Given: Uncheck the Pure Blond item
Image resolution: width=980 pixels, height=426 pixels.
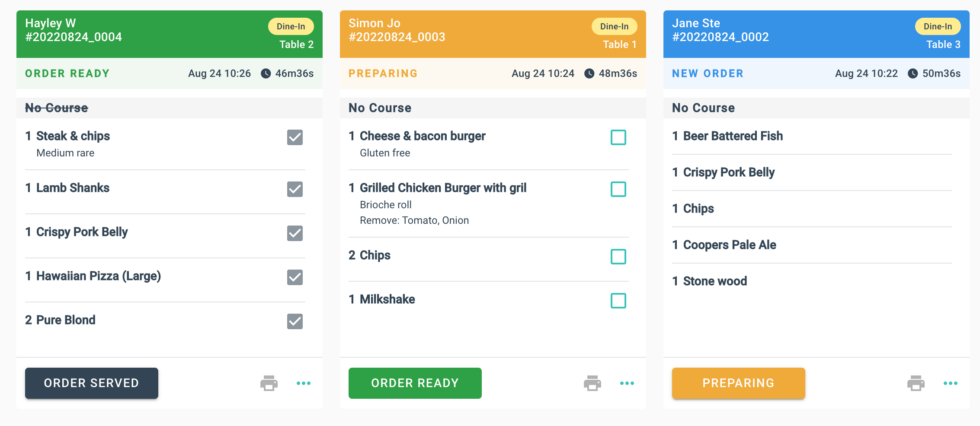Looking at the screenshot, I should click(x=295, y=321).
